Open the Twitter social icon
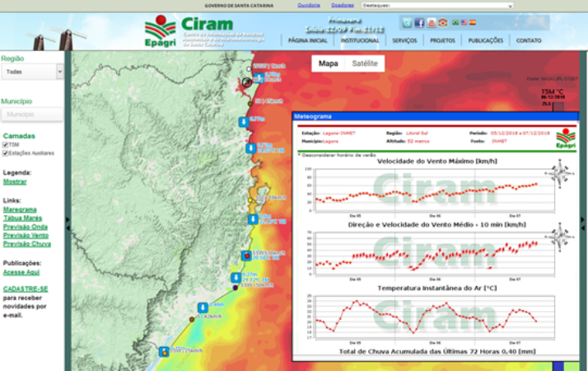The image size is (588, 371). coord(407,22)
